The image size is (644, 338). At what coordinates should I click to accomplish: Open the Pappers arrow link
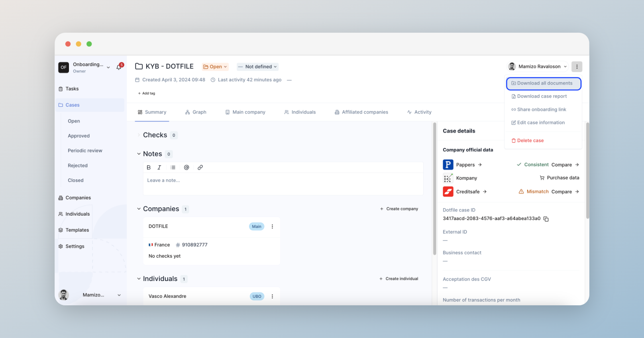coord(480,165)
